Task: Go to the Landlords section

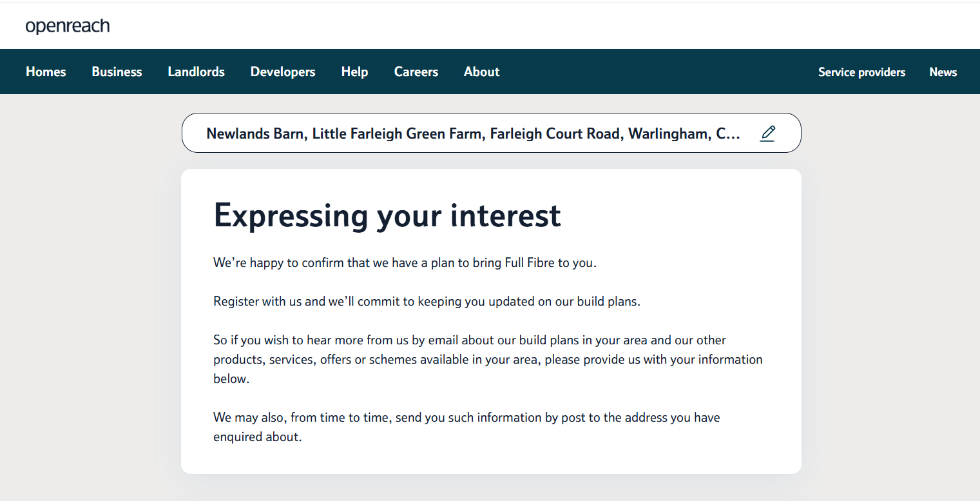Action: tap(196, 72)
